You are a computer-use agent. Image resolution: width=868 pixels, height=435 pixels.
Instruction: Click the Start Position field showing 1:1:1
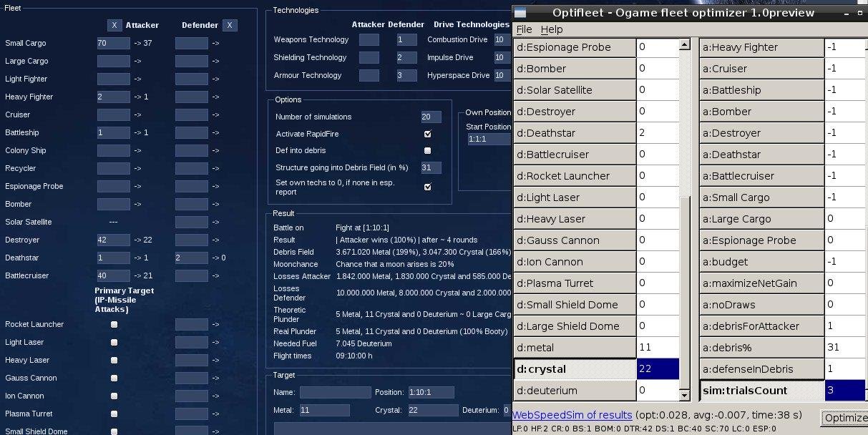(489, 140)
